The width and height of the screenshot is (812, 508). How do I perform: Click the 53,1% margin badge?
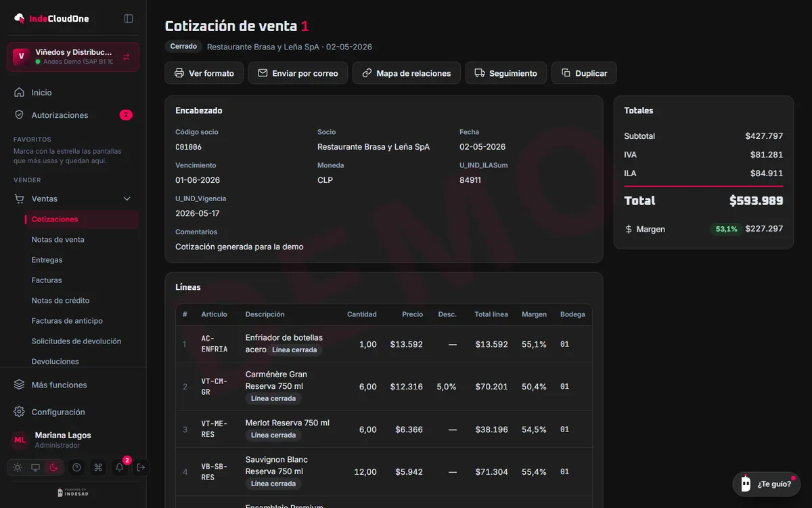point(726,230)
